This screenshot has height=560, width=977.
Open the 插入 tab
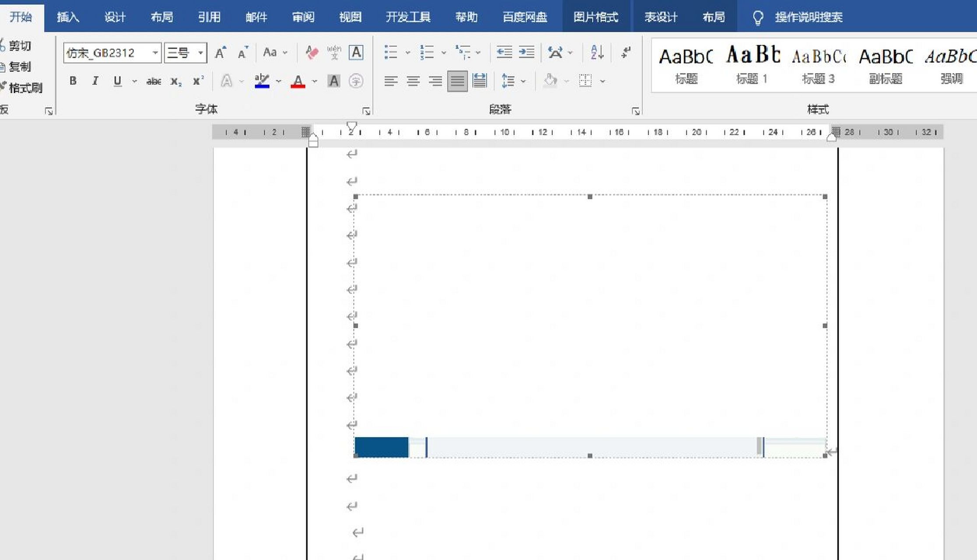(68, 17)
